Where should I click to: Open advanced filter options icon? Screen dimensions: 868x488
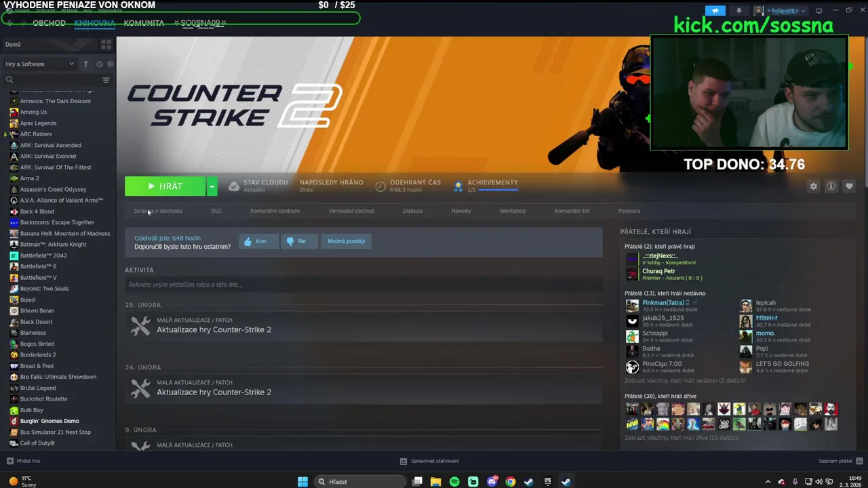(106, 80)
